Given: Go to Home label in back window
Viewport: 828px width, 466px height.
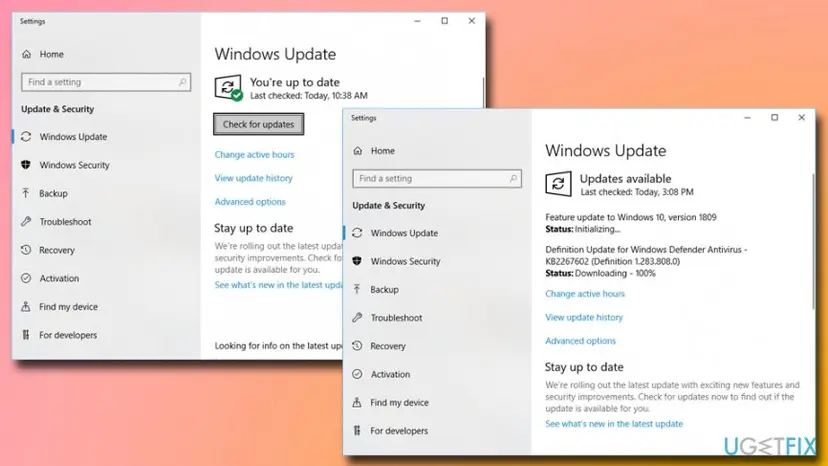Looking at the screenshot, I should pyautogui.click(x=52, y=54).
